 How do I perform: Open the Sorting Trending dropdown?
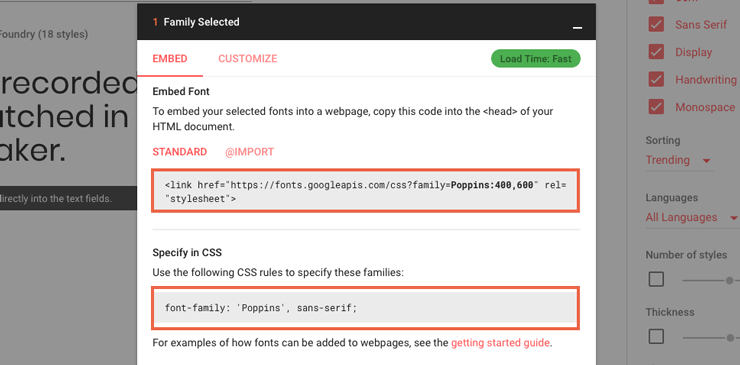click(679, 160)
